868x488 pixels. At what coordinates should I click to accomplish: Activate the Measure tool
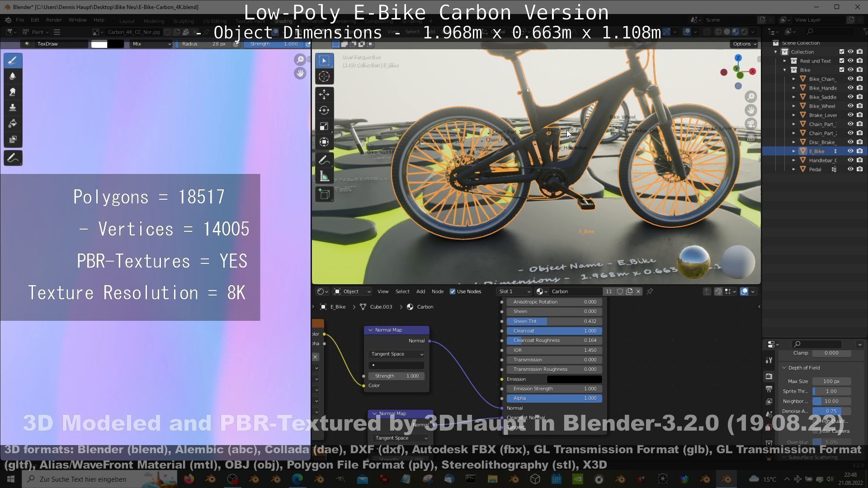tap(324, 176)
